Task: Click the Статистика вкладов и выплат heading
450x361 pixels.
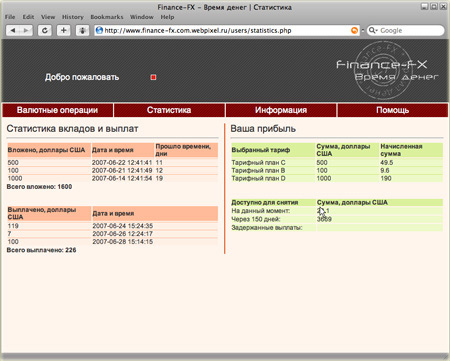Action: [x=72, y=129]
